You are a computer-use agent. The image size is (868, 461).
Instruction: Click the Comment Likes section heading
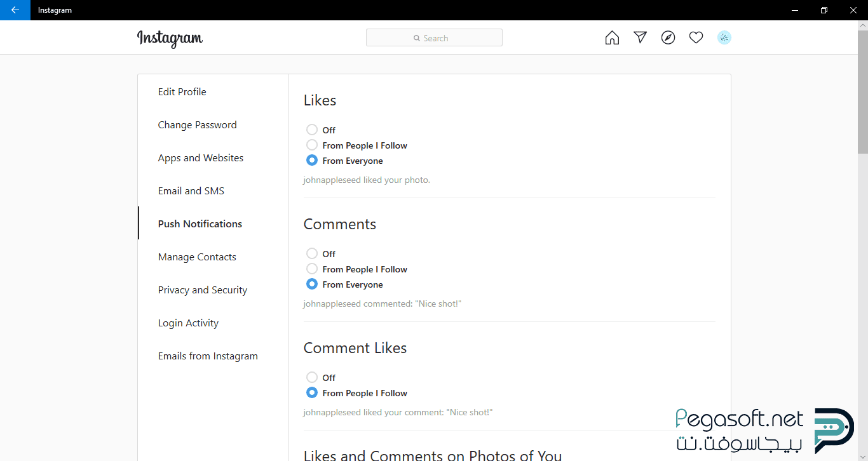pyautogui.click(x=355, y=348)
